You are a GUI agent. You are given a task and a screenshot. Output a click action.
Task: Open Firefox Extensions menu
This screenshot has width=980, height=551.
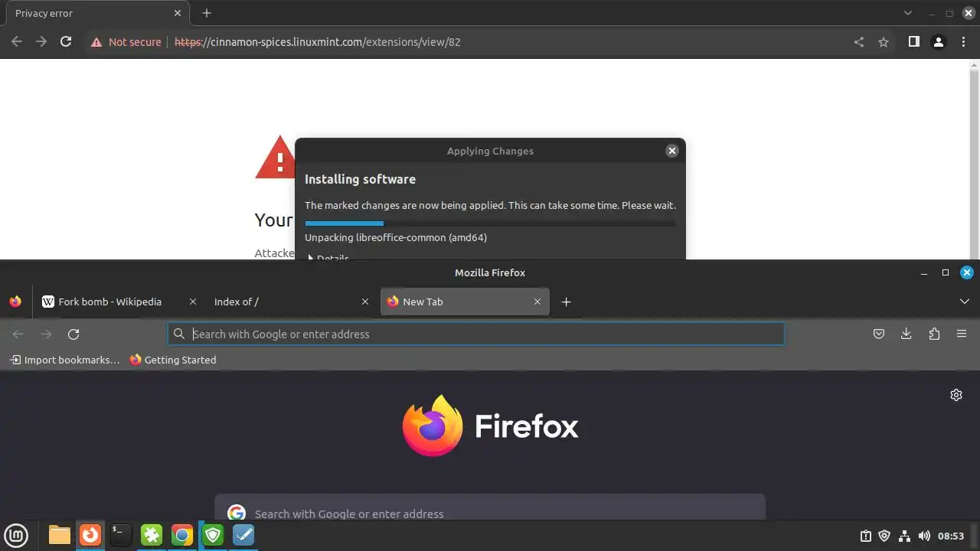[x=934, y=334]
